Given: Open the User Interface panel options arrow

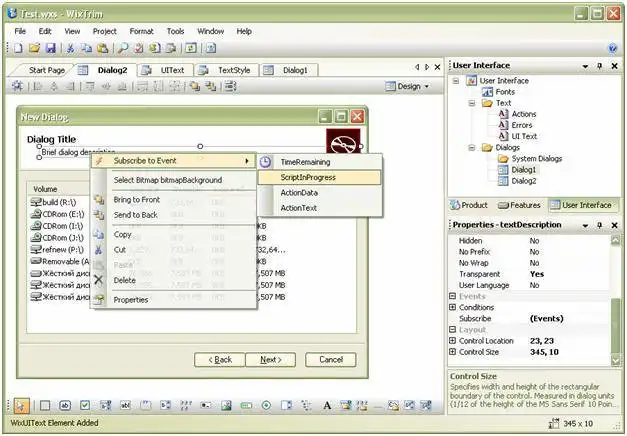Looking at the screenshot, I should coord(585,66).
